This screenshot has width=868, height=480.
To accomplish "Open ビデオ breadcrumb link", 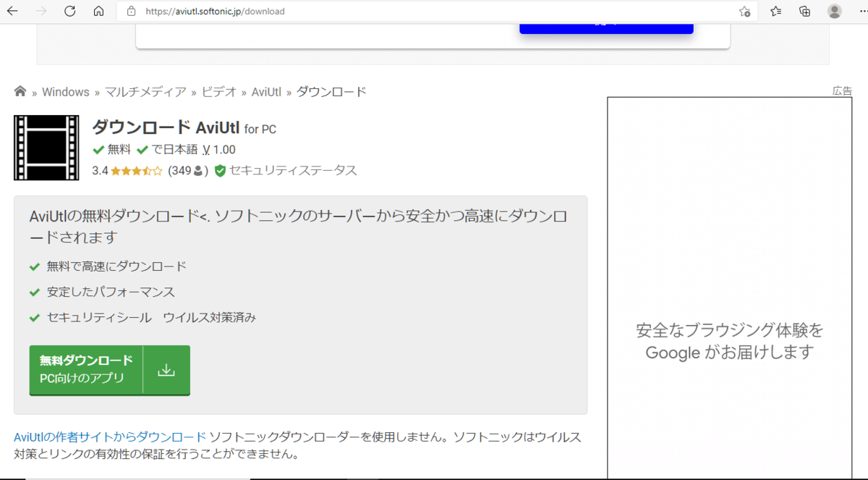I will 219,92.
